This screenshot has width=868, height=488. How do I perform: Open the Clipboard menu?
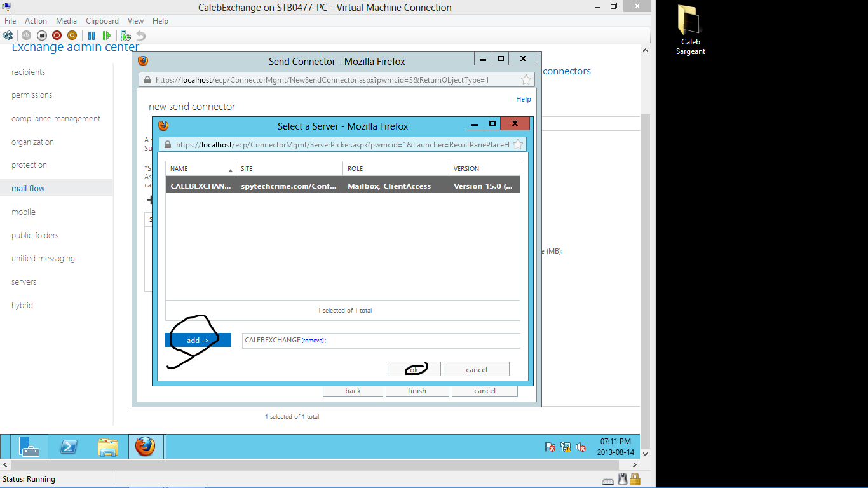(x=102, y=21)
